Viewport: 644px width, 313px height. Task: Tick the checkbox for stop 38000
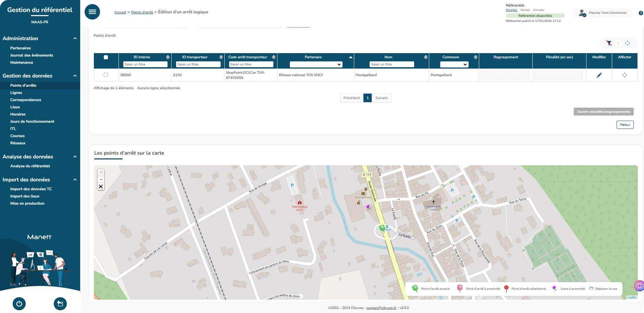coord(106,74)
